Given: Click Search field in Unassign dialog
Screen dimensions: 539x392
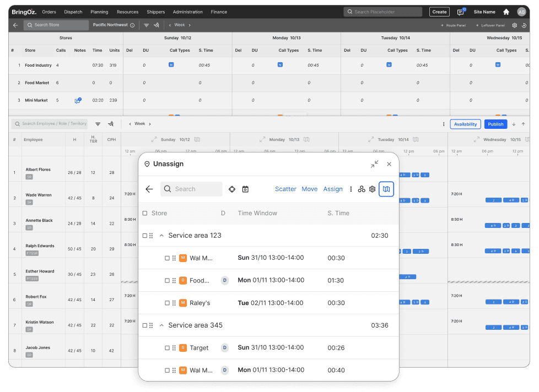Looking at the screenshot, I should pos(191,189).
